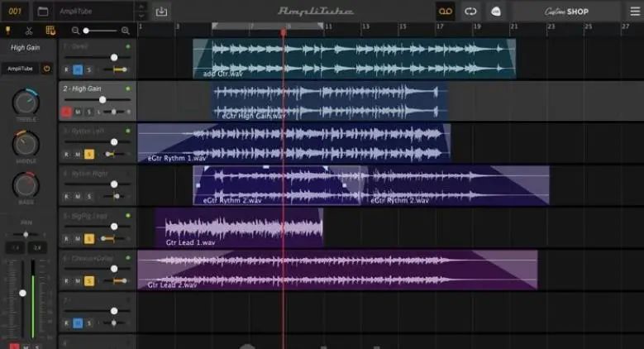Image resolution: width=644 pixels, height=349 pixels.
Task: Click the preset number 001 display
Action: [14, 11]
